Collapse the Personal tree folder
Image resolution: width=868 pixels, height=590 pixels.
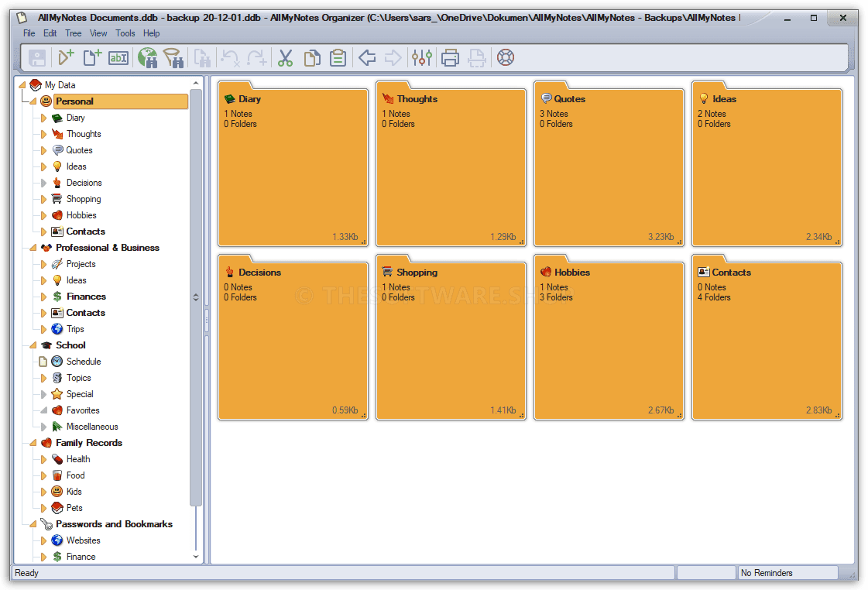click(33, 101)
